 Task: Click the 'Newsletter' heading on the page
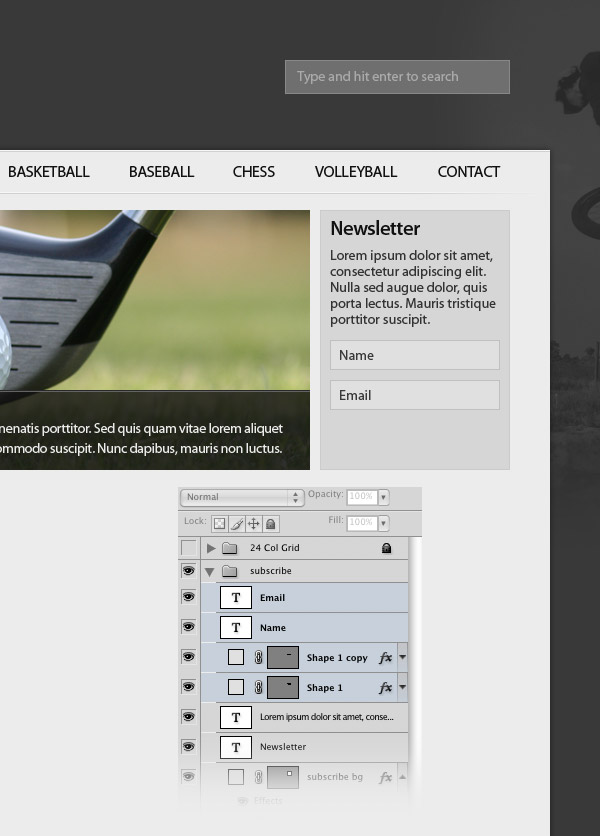[x=375, y=228]
